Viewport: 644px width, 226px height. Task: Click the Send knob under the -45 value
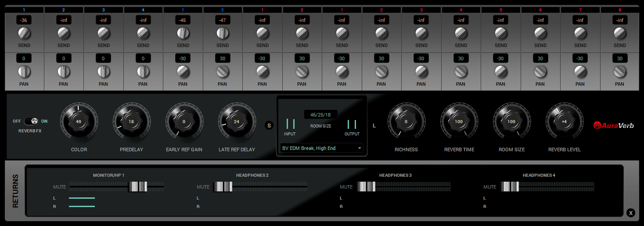click(x=183, y=33)
